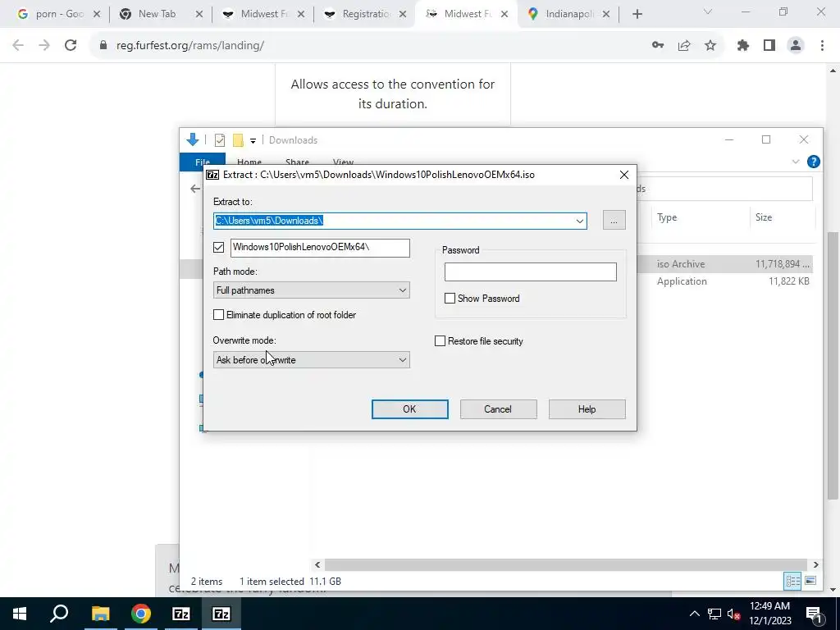Open the notification center icon

(x=813, y=614)
